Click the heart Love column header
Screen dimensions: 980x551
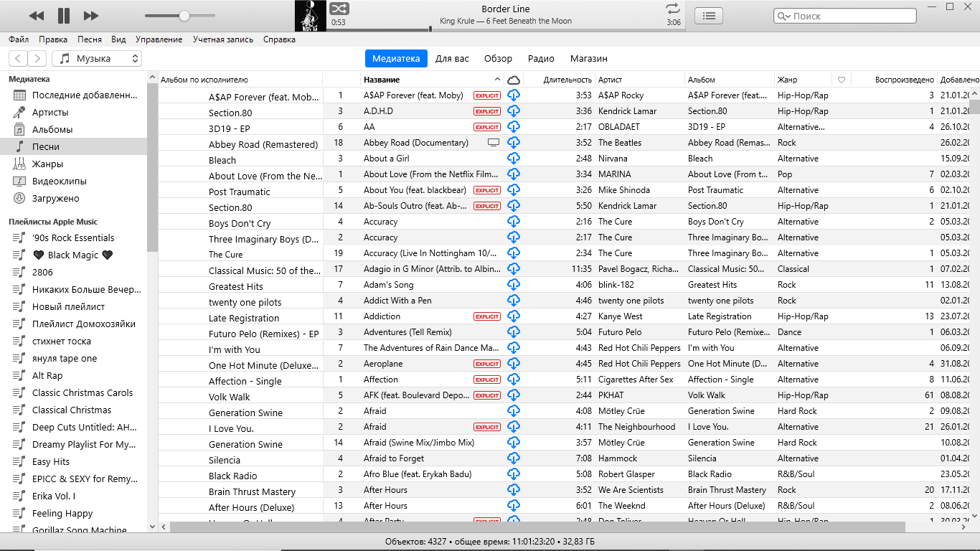pos(842,80)
